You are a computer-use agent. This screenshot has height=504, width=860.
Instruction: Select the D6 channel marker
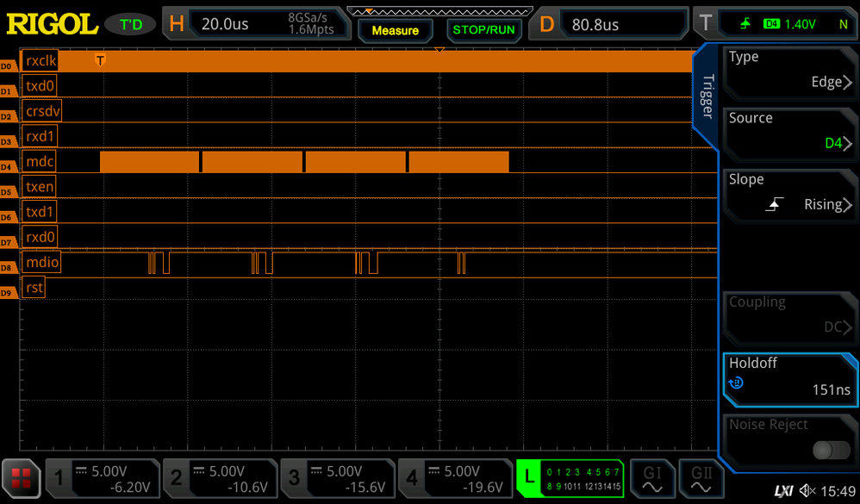(x=8, y=218)
